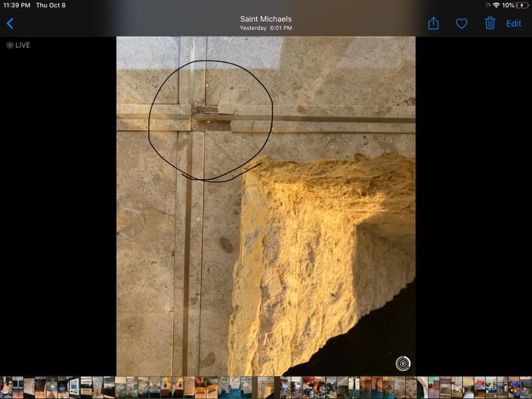Tap the Saint Michaels location title
The width and height of the screenshot is (532, 399).
pyautogui.click(x=265, y=19)
